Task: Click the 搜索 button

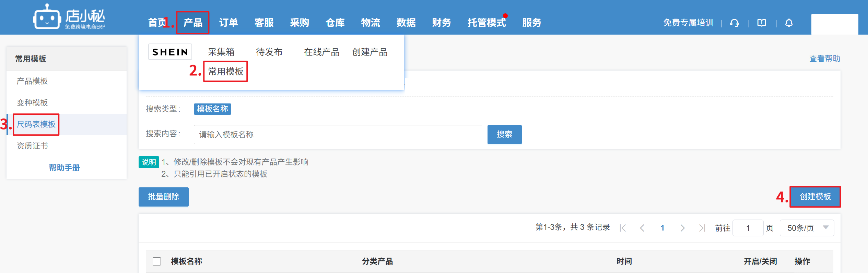Action: tap(504, 135)
